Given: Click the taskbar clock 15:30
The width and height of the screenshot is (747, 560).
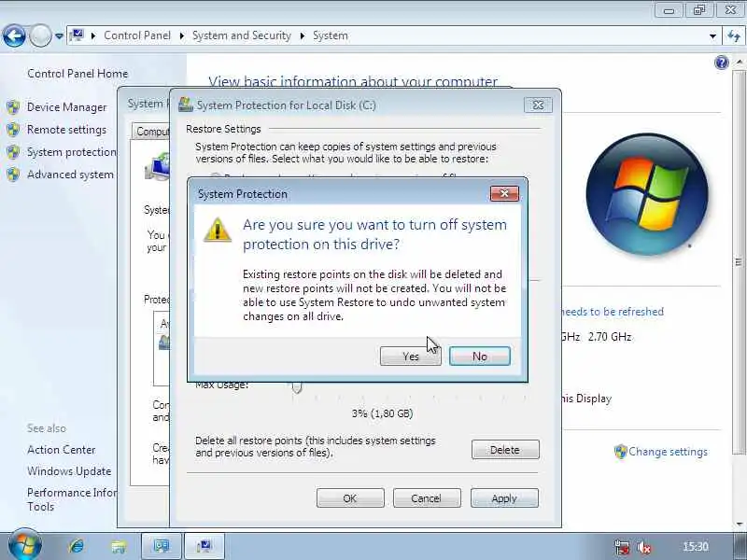Looking at the screenshot, I should pyautogui.click(x=696, y=546).
